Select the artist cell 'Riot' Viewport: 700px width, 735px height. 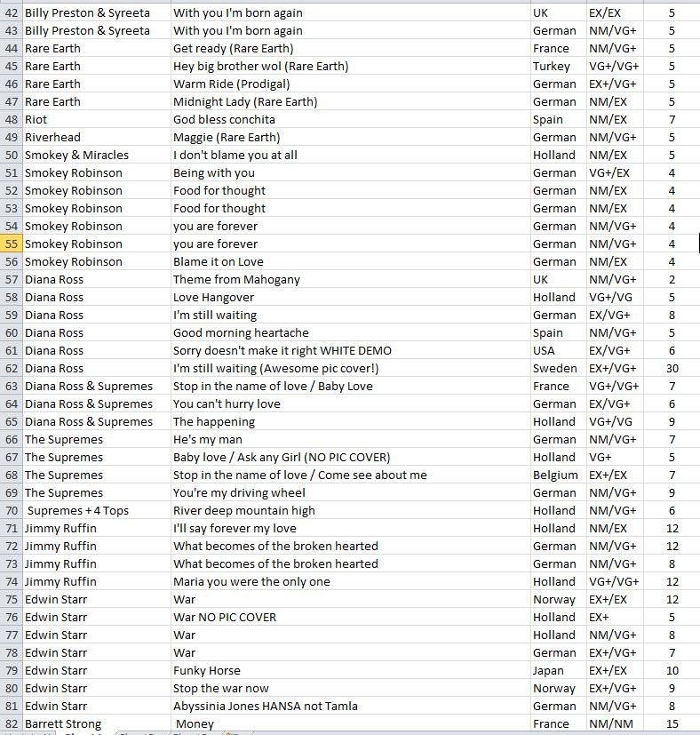96,119
